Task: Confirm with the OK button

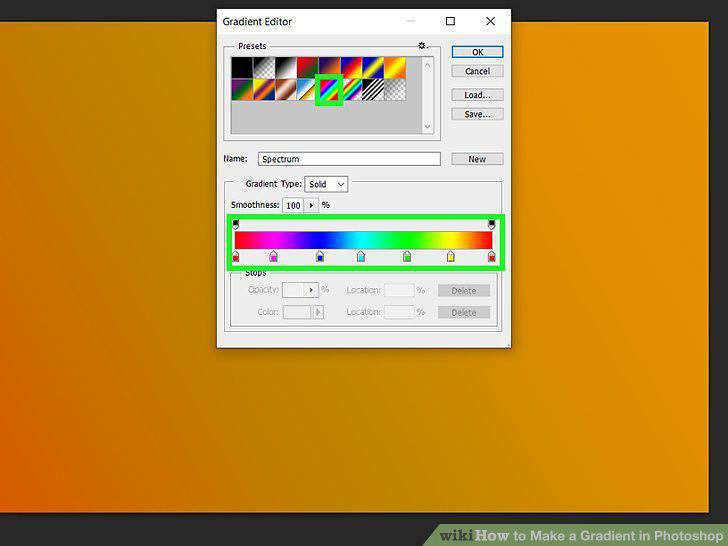Action: (477, 52)
